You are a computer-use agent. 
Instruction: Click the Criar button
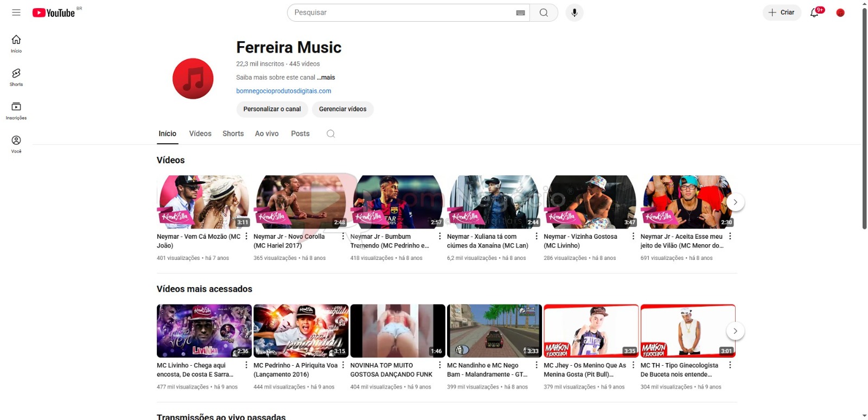[x=782, y=12]
